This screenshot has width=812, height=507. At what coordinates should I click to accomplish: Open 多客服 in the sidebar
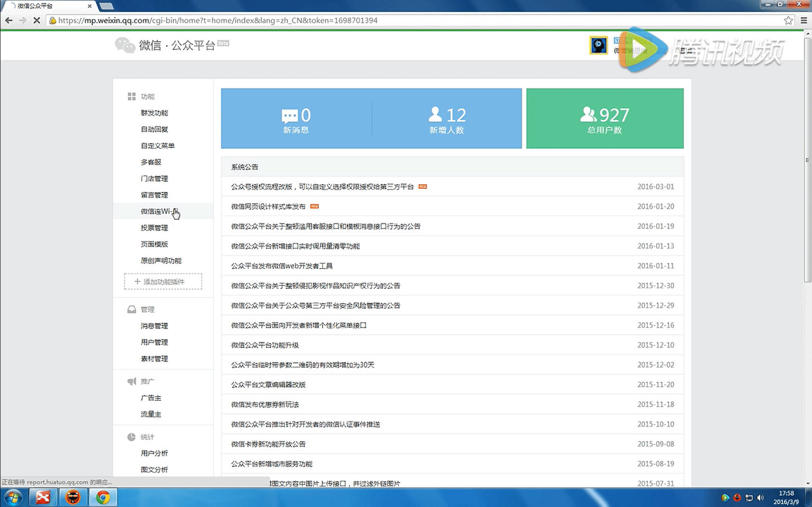[151, 162]
